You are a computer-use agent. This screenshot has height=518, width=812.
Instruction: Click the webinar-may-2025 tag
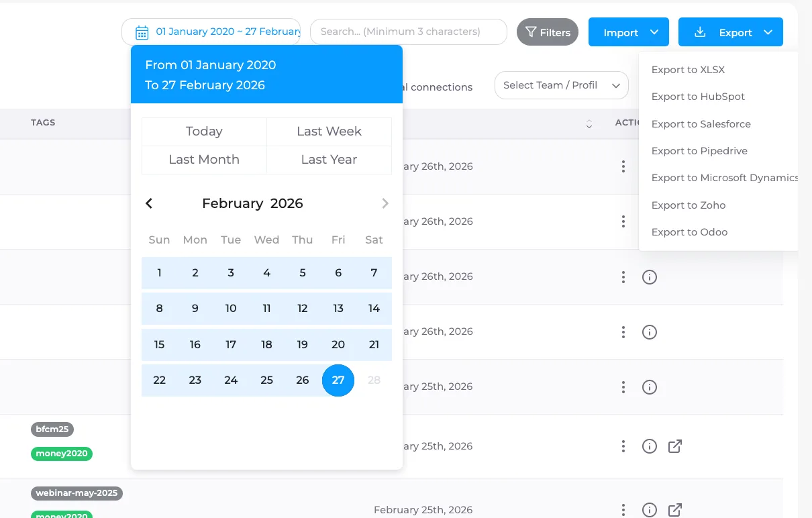click(77, 493)
